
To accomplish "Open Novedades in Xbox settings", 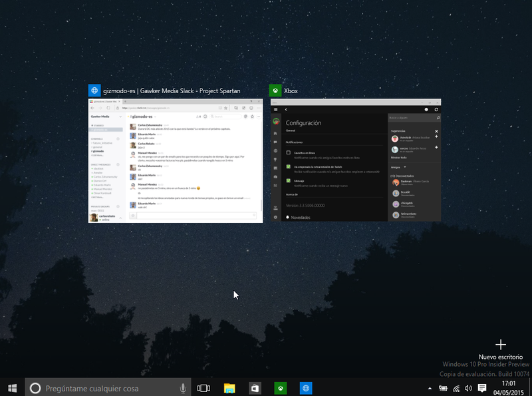I will click(298, 218).
